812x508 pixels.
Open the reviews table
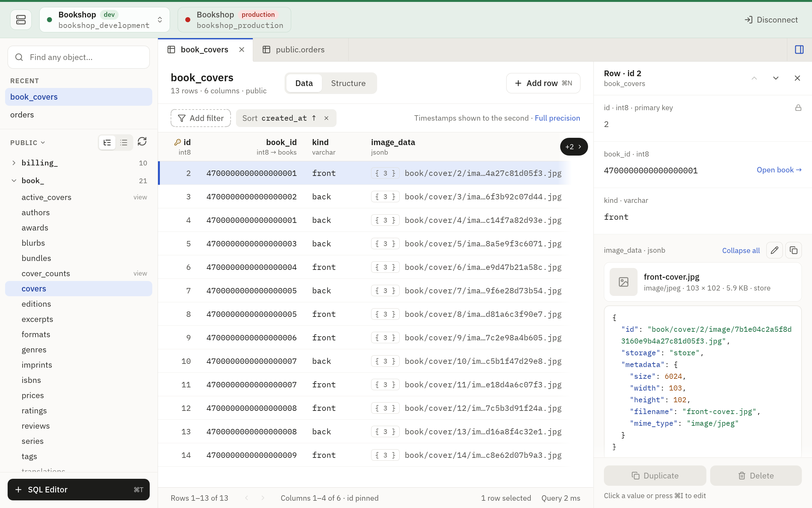[79, 426]
